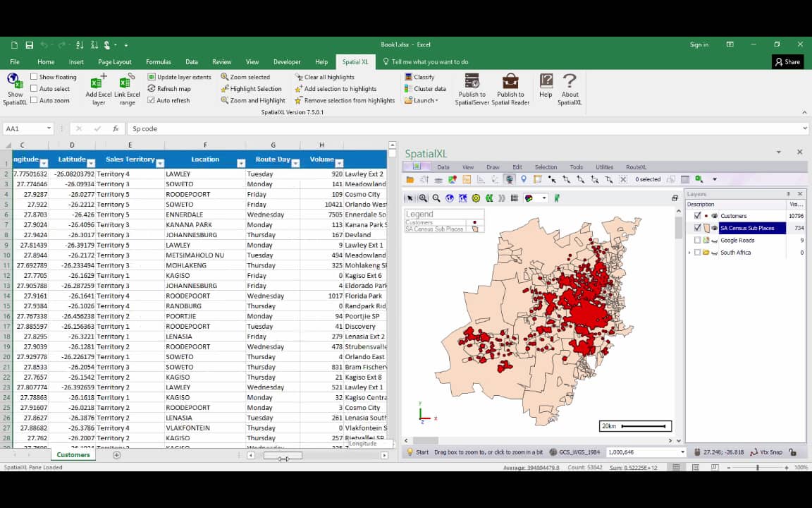
Task: Click Publish to Spatial Reader briefcase icon
Action: click(510, 80)
